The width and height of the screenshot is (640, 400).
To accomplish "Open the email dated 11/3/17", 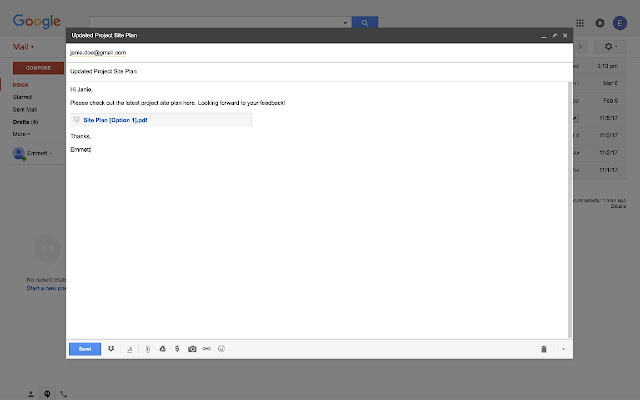I will (x=599, y=135).
